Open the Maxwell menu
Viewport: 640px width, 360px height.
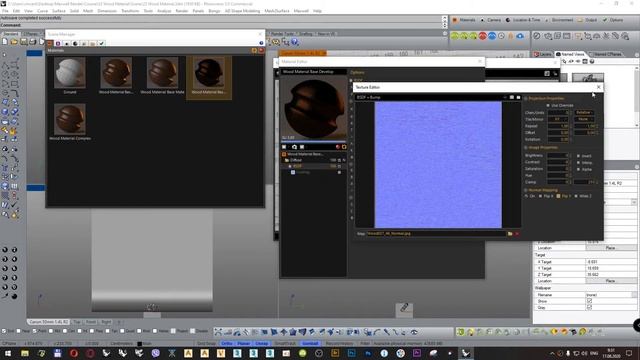coord(301,11)
